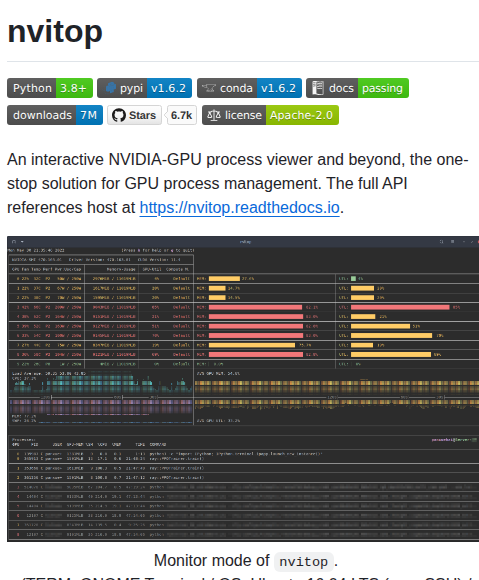Open the 6.7k stargazers count
Viewport: 479px width, 580px height.
182,115
